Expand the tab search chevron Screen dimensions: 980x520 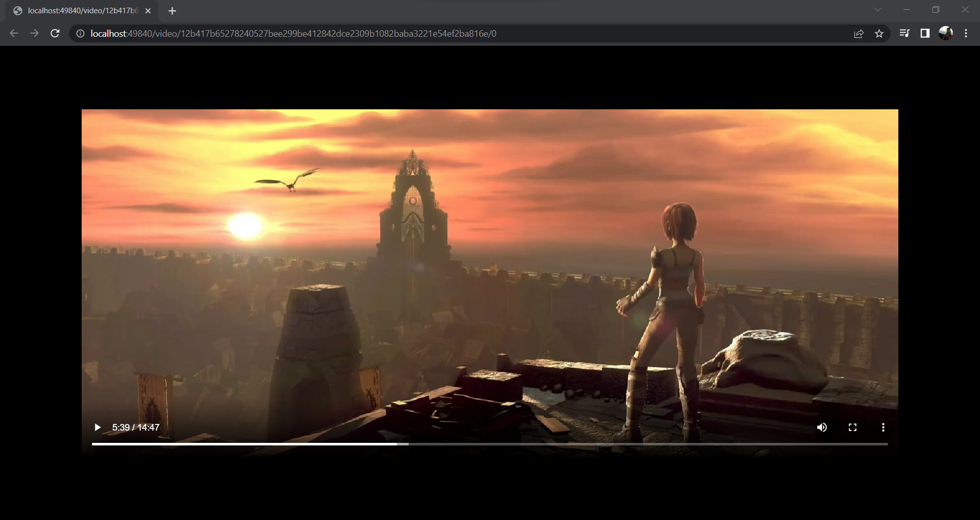point(877,10)
